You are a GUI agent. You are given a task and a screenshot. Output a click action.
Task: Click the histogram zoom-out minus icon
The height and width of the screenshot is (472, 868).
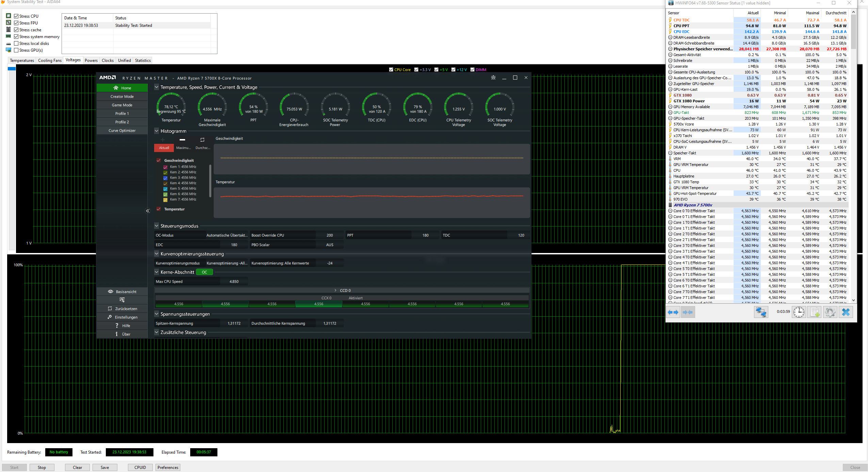point(182,140)
